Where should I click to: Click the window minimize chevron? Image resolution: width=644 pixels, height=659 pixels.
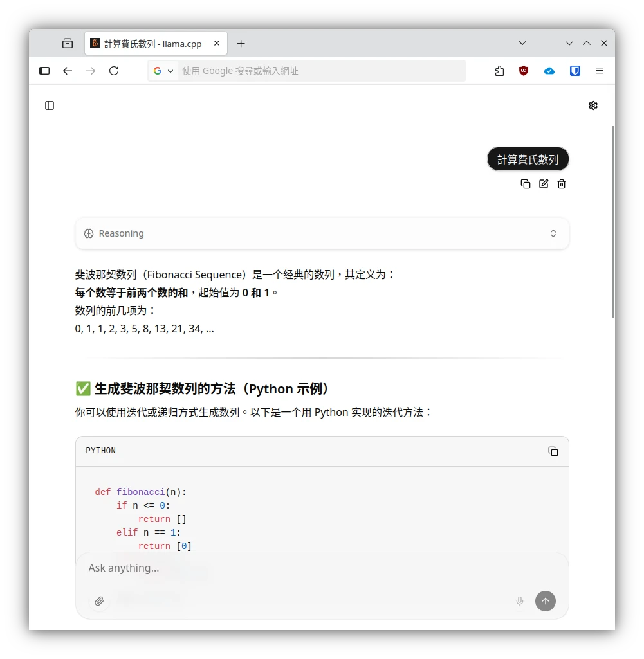[569, 43]
